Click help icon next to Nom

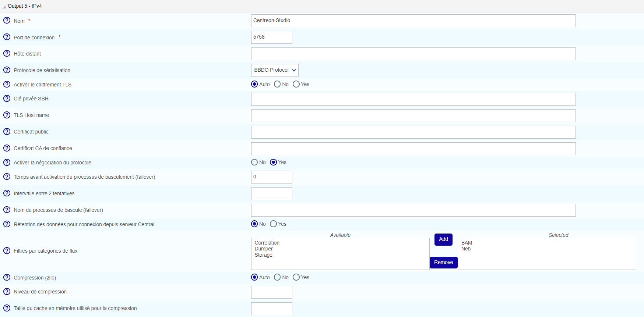[7, 21]
